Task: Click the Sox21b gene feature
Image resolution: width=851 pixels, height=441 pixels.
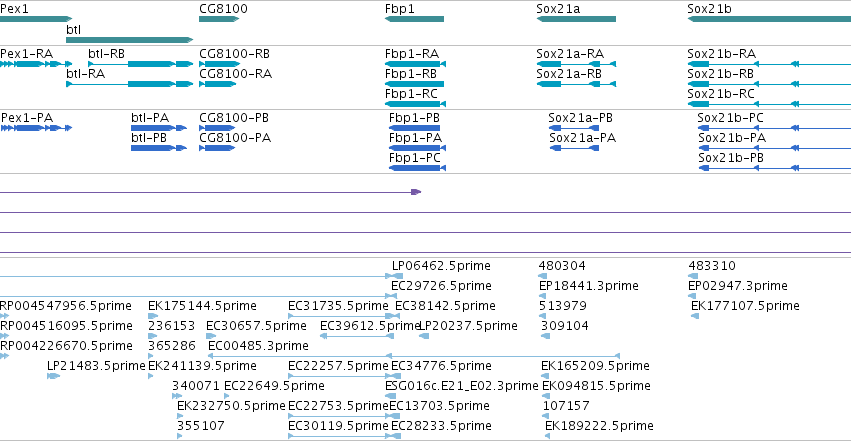Action: pyautogui.click(x=769, y=19)
